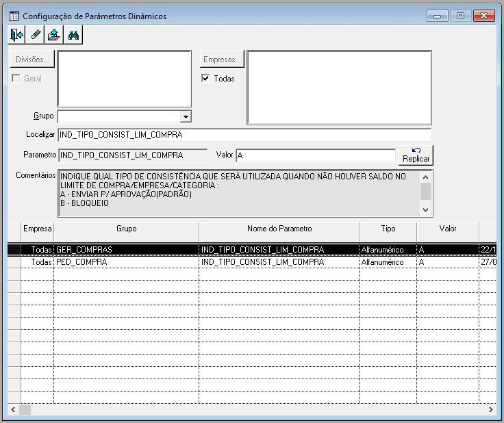
Task: Click the grid horizontal scroll right arrow
Action: pyautogui.click(x=491, y=409)
